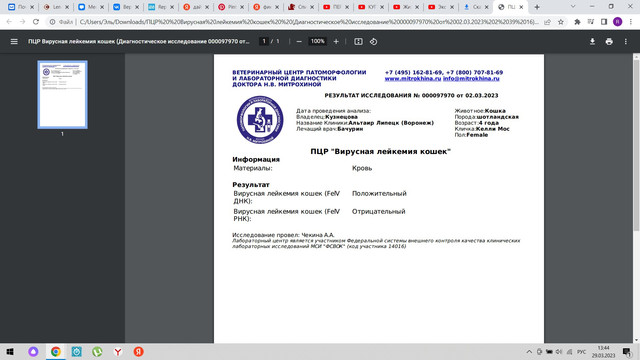This screenshot has height=360, width=640.
Task: Click the result text Отрицательный
Action: tap(378, 211)
